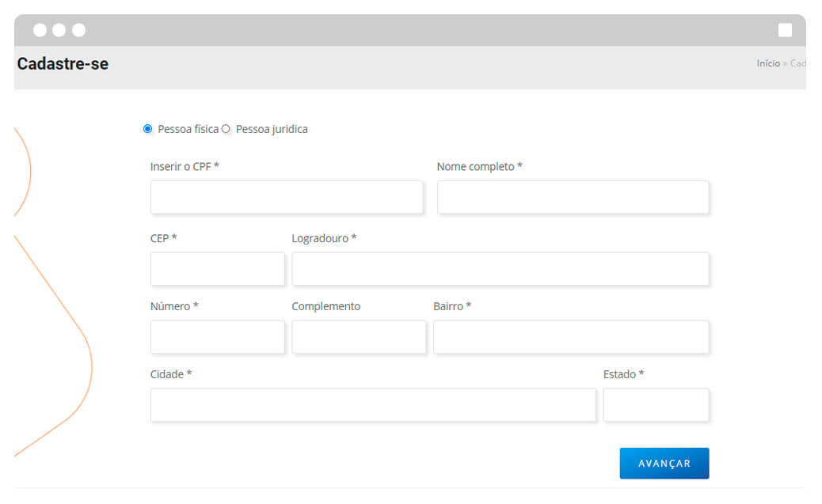Focus the Estado input box
This screenshot has height=504, width=822.
tap(656, 405)
